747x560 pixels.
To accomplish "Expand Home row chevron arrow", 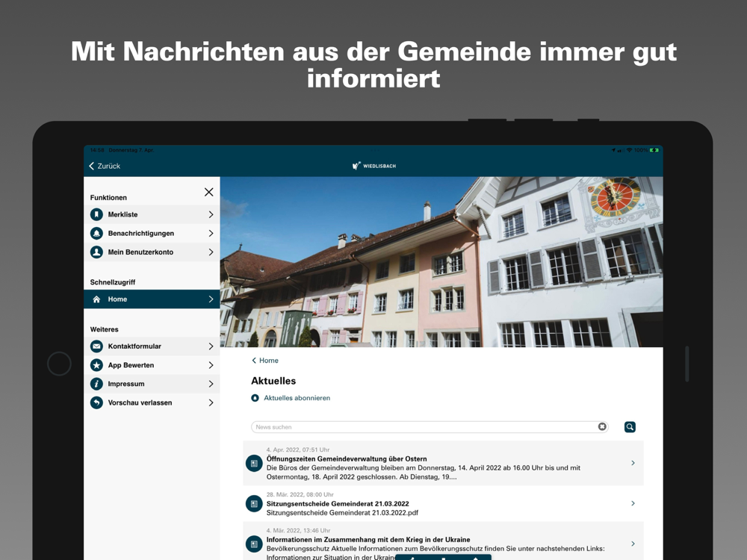I will coord(211,299).
